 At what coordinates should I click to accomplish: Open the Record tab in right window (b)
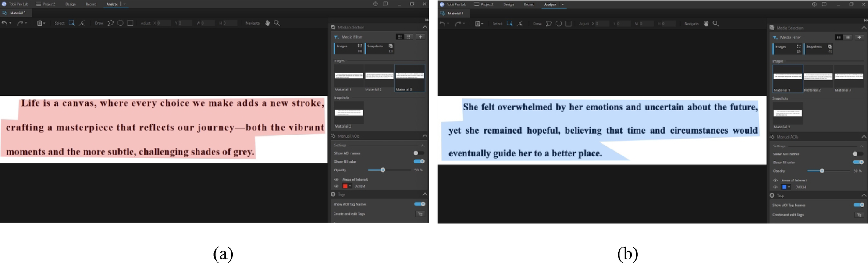(529, 4)
